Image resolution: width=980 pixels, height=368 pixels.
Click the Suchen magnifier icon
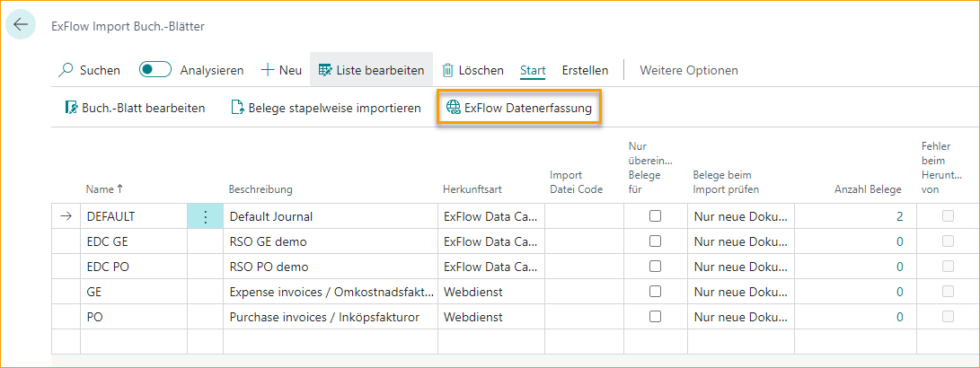tap(66, 70)
